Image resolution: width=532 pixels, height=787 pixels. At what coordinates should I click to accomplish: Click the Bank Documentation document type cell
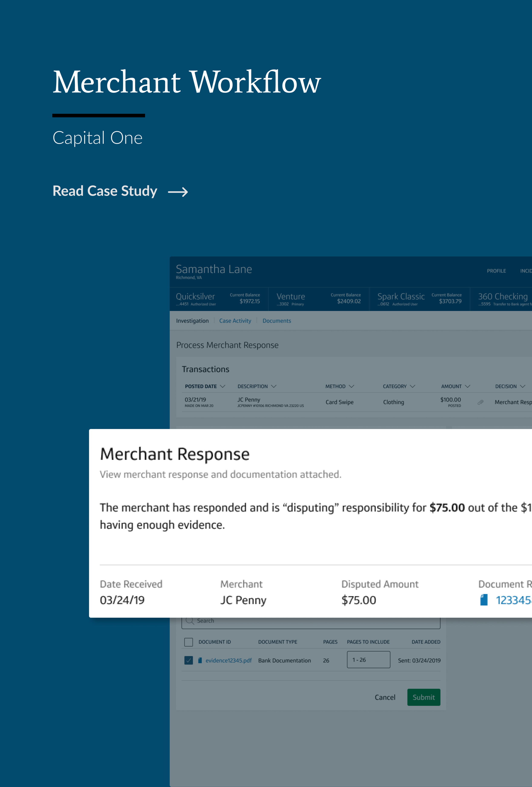(x=285, y=660)
